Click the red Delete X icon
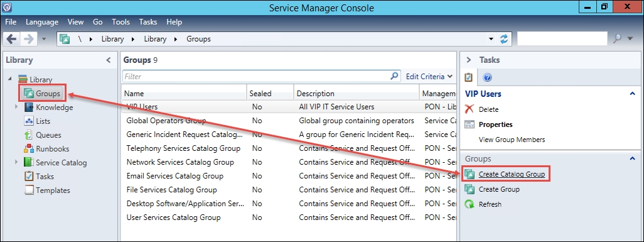 pos(469,109)
